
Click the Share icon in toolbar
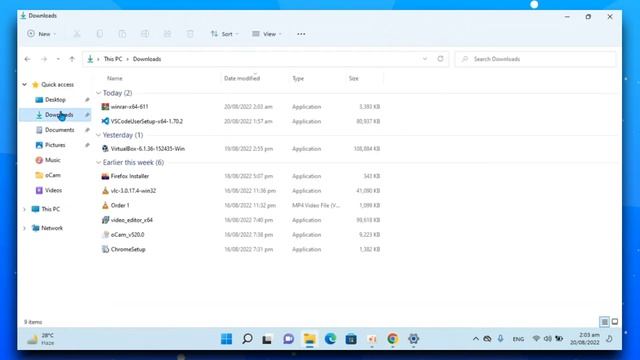[167, 34]
